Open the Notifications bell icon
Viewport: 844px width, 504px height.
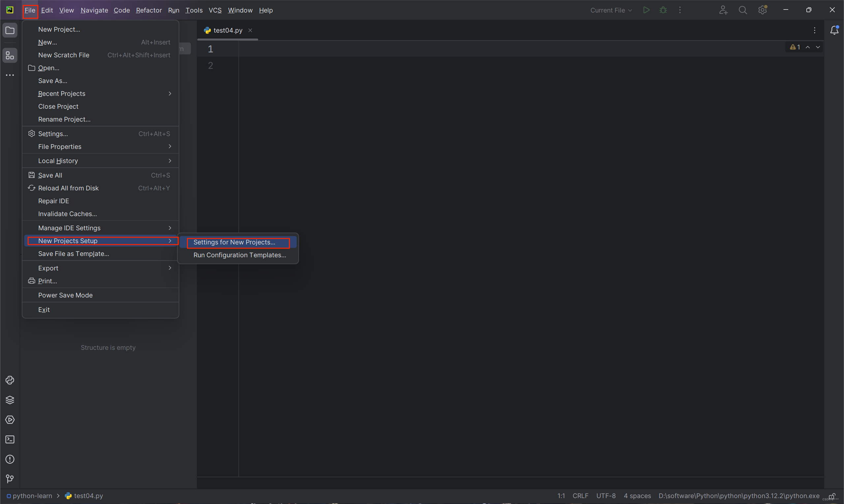pyautogui.click(x=834, y=31)
